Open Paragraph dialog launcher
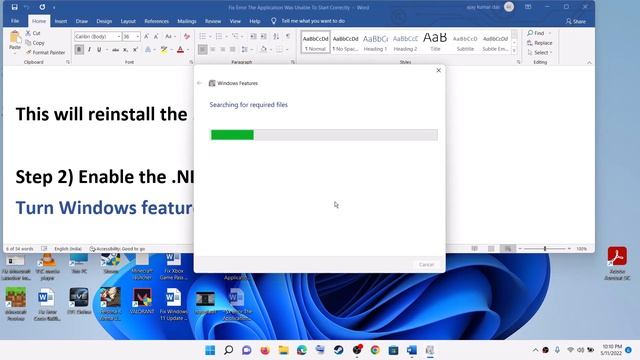The height and width of the screenshot is (360, 640). click(293, 62)
